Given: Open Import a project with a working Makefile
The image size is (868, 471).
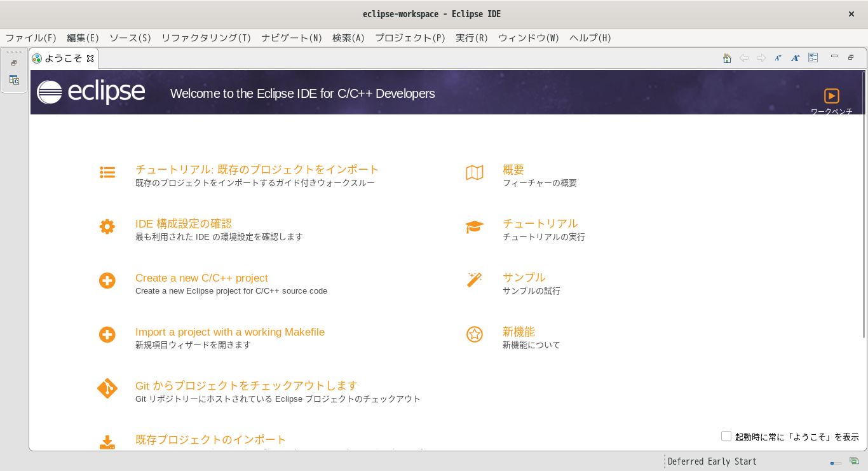Looking at the screenshot, I should pos(230,332).
